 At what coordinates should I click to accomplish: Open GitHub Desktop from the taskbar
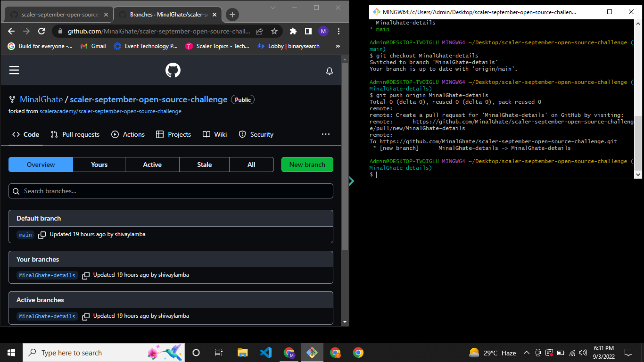pos(312,353)
